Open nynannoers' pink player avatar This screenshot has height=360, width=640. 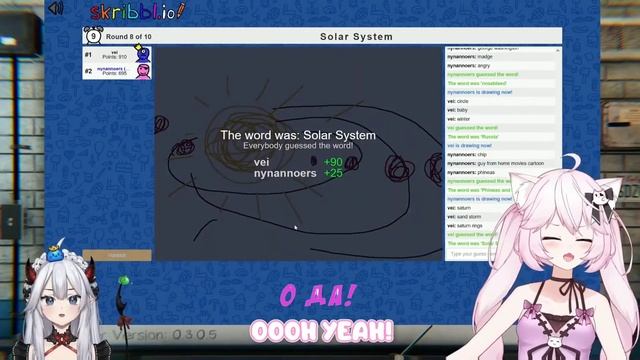pos(143,71)
